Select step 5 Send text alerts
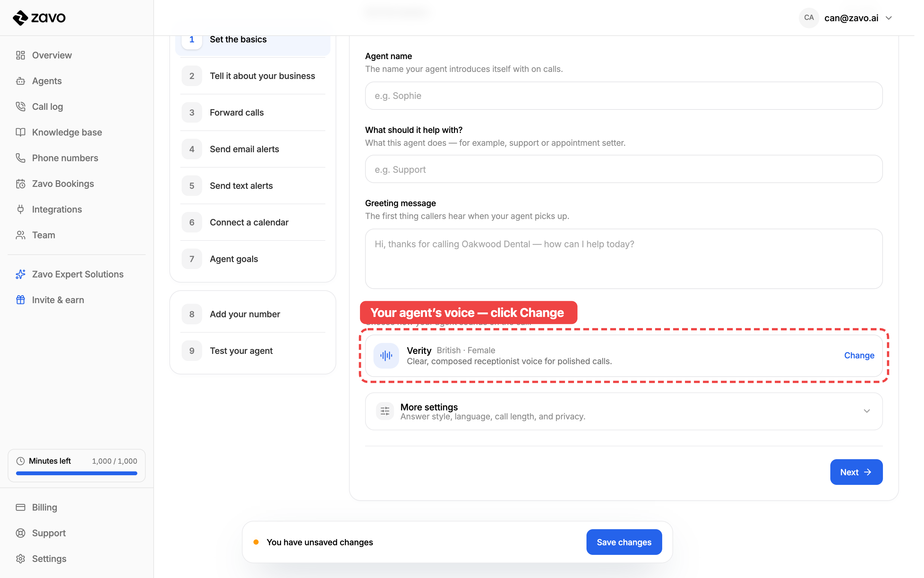The height and width of the screenshot is (578, 924). coord(252,186)
